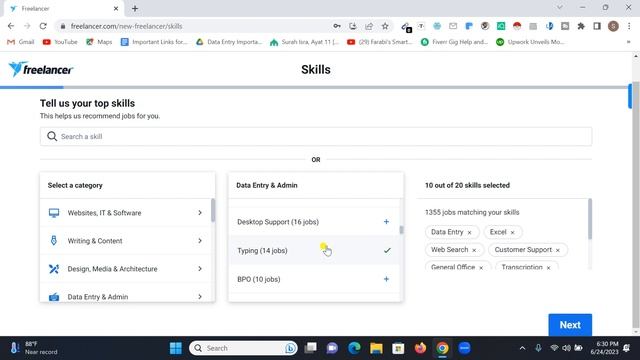Viewport: 640px width, 360px height.
Task: Expand Writing & Content chevron
Action: click(200, 241)
